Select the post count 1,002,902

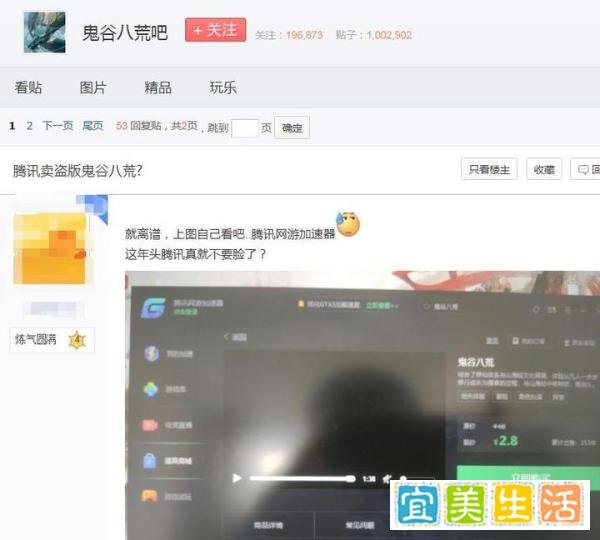[x=389, y=35]
